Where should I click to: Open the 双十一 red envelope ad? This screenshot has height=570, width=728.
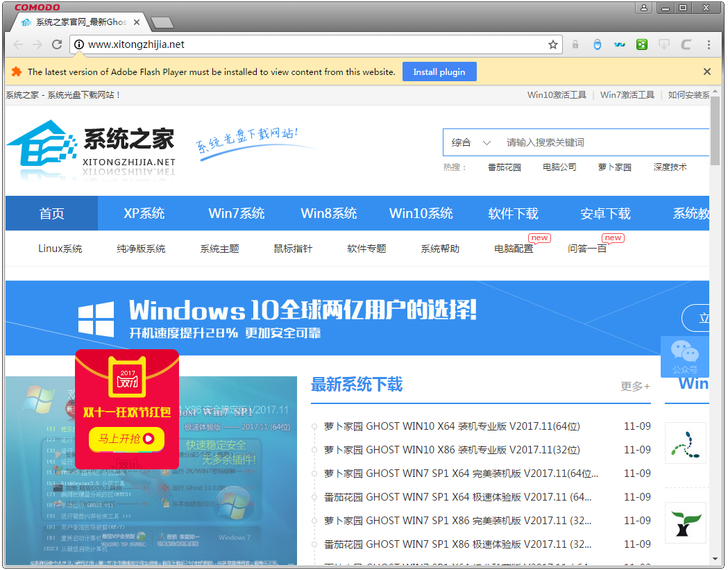coord(127,409)
